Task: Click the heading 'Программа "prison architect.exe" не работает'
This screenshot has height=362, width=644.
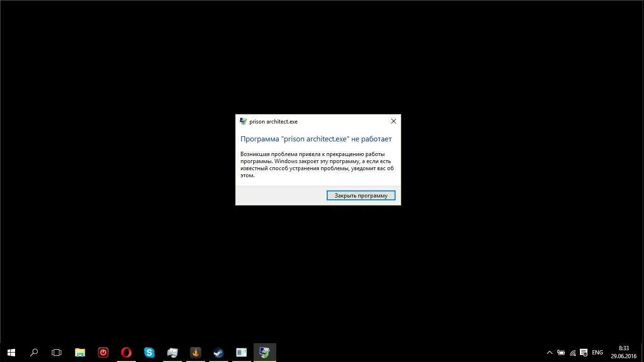Action: click(316, 139)
